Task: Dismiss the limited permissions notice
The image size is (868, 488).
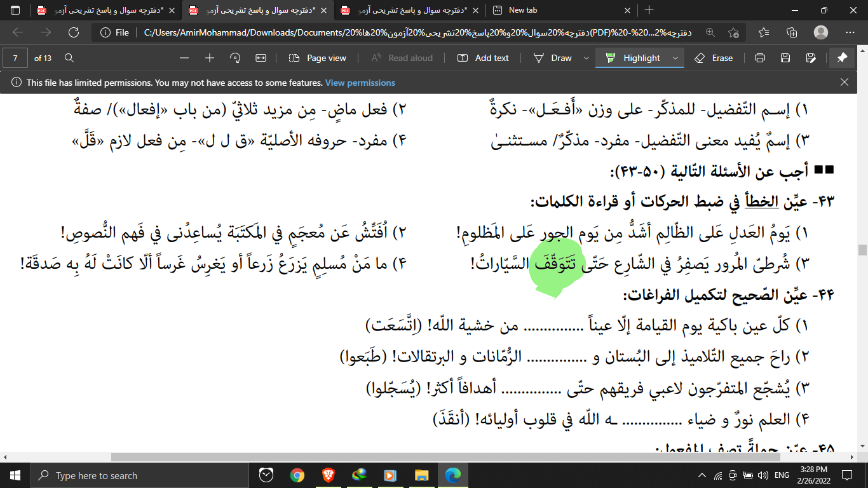Action: pyautogui.click(x=844, y=83)
